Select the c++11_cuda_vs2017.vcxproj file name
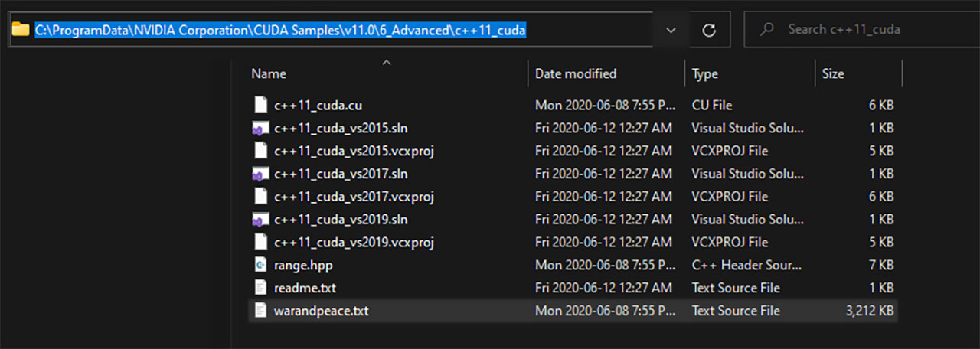The height and width of the screenshot is (349, 980). [x=354, y=197]
